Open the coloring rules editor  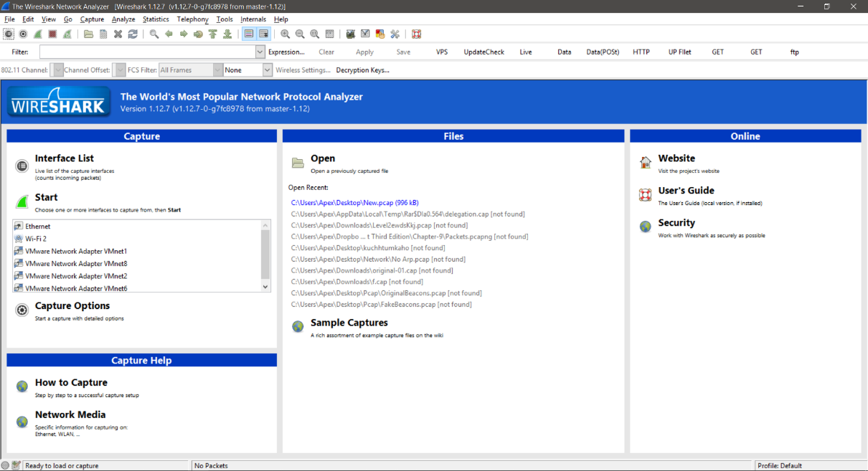pyautogui.click(x=380, y=34)
